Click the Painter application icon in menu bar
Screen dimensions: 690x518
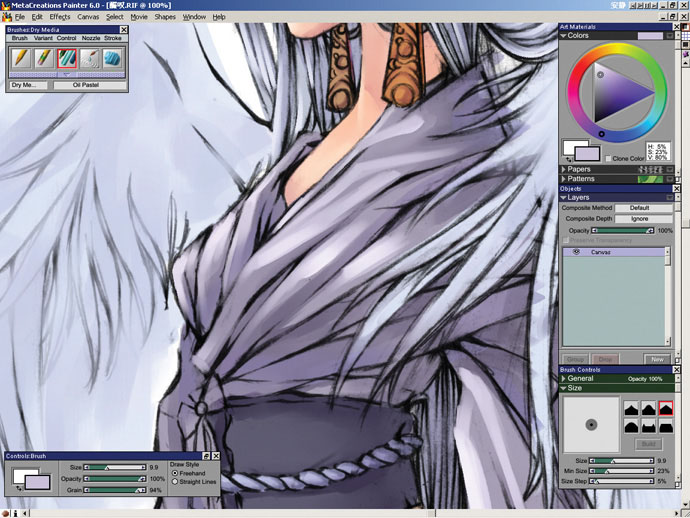point(7,17)
